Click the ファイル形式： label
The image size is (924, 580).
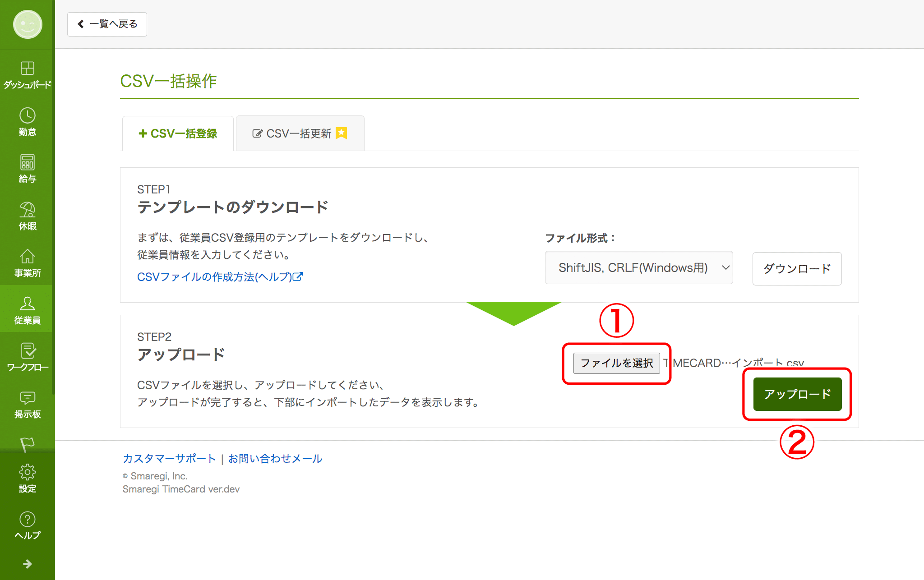(x=580, y=238)
